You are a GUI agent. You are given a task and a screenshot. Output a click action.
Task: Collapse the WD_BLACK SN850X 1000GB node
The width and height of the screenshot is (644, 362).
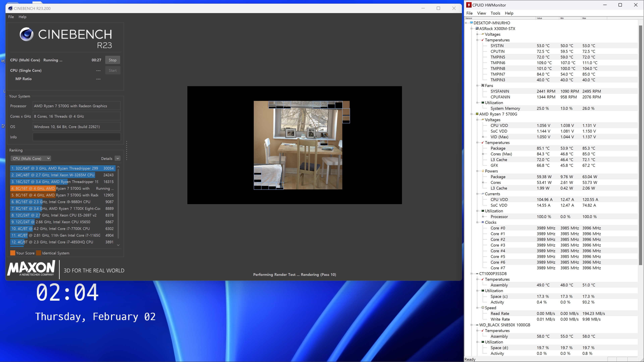pos(471,325)
